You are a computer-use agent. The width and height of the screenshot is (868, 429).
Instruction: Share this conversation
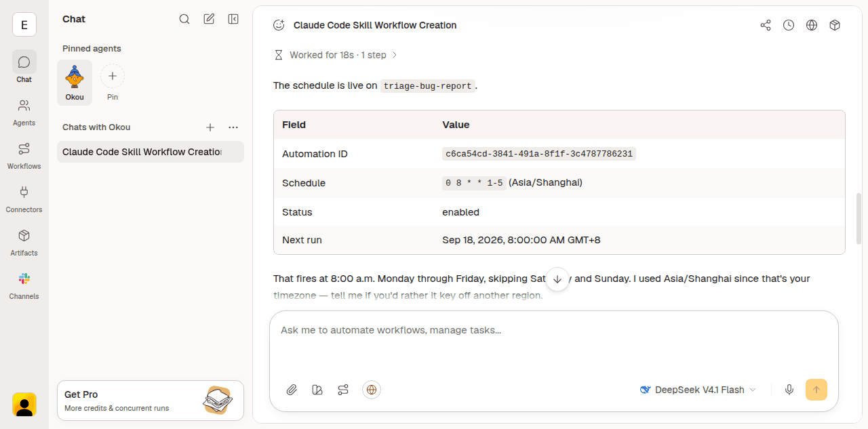click(766, 25)
